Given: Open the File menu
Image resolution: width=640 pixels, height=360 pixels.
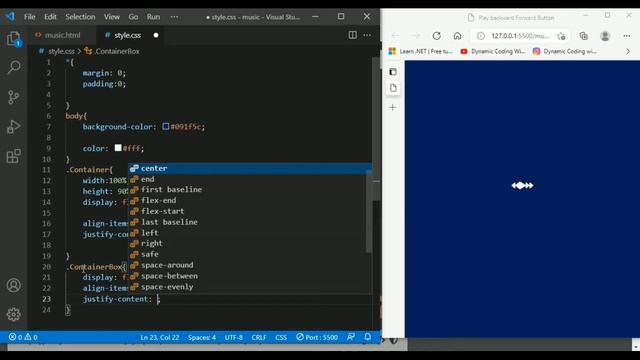Looking at the screenshot, I should (x=29, y=17).
